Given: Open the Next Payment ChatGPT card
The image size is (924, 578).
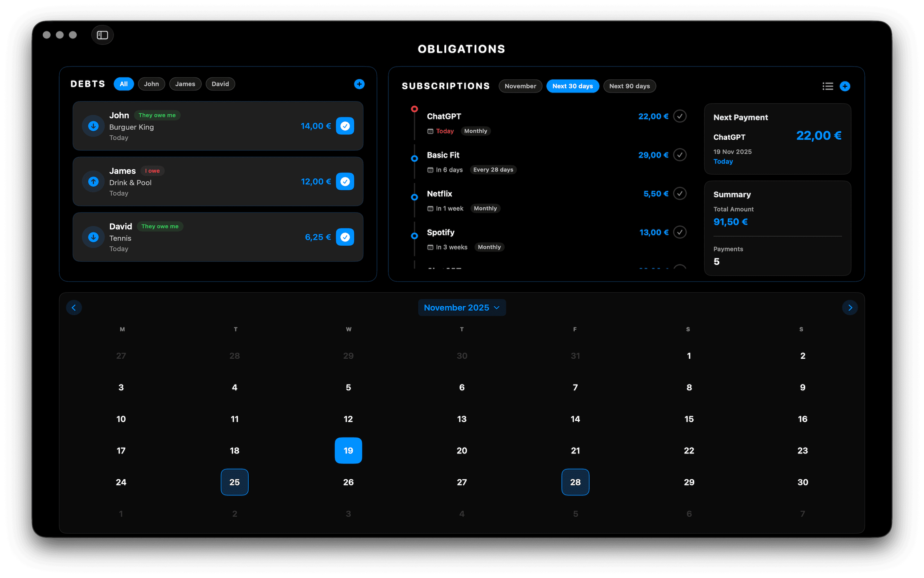Looking at the screenshot, I should tap(777, 139).
